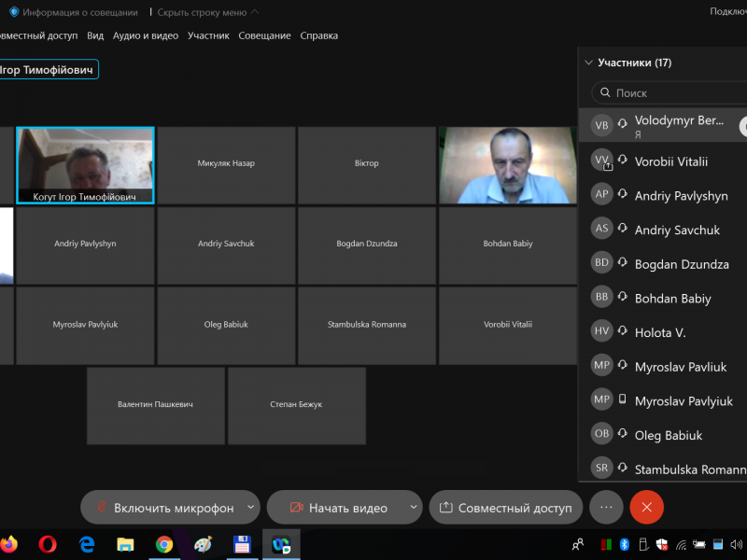Click phone icon beside Myroslav Pavlyiuk
The height and width of the screenshot is (560, 747).
[623, 400]
